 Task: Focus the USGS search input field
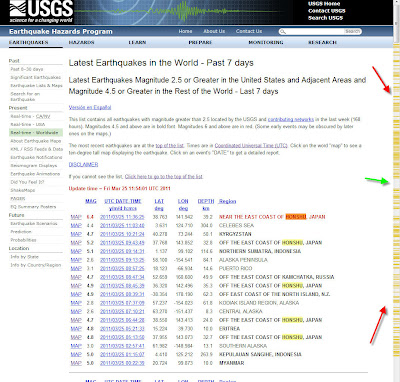tap(315, 32)
